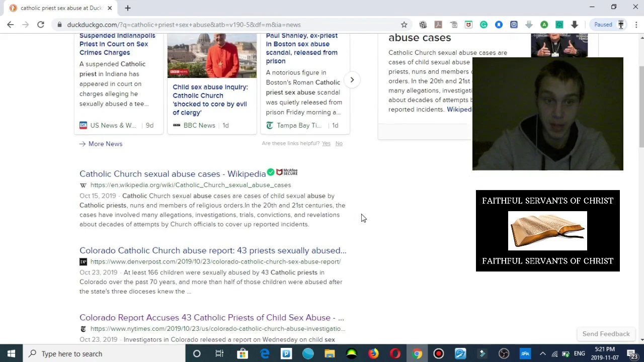The width and height of the screenshot is (644, 362).
Task: Open the green letter A extension
Action: point(544,25)
